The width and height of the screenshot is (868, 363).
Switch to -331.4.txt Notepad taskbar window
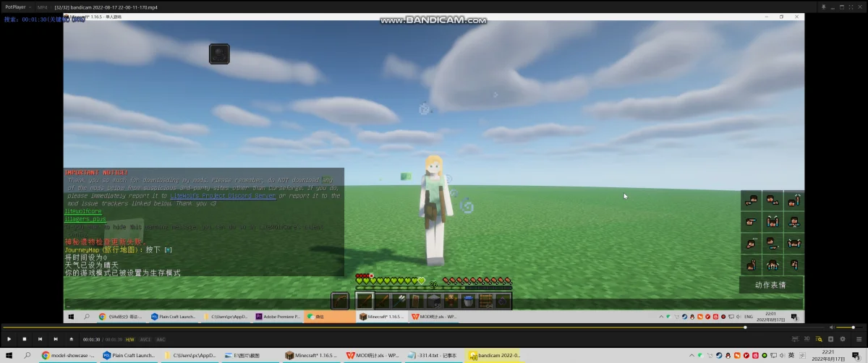pos(433,355)
